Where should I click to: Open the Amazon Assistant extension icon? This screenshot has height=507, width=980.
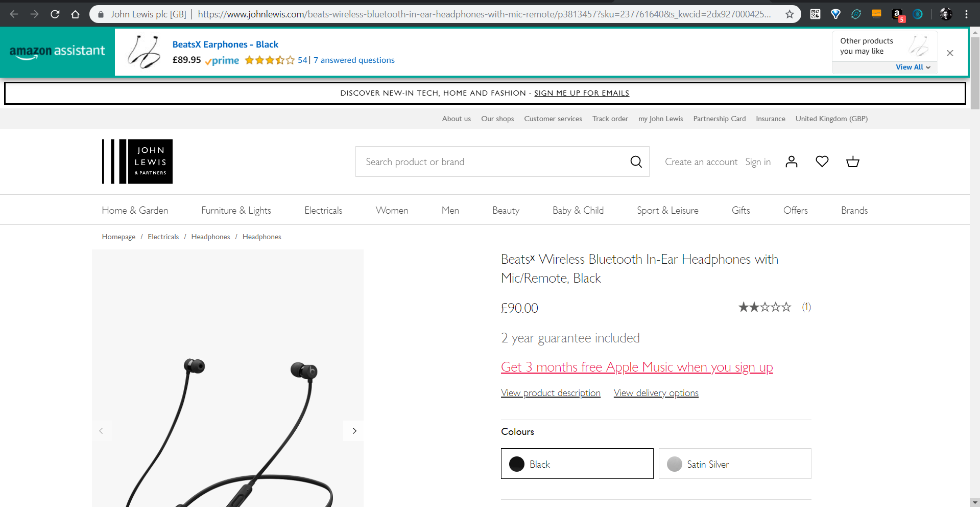pyautogui.click(x=897, y=15)
